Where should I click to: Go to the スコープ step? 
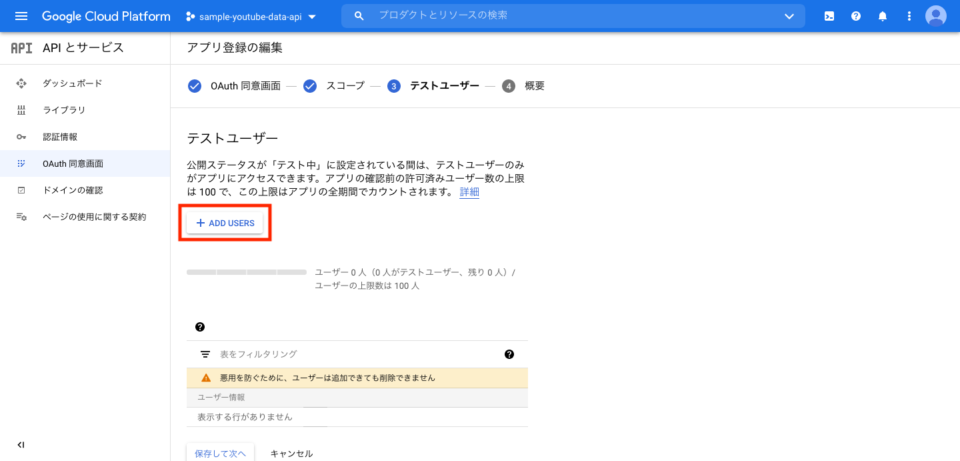(334, 86)
